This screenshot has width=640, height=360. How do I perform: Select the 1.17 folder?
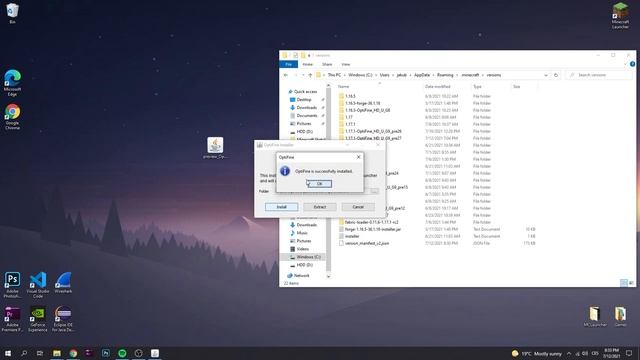(349, 117)
